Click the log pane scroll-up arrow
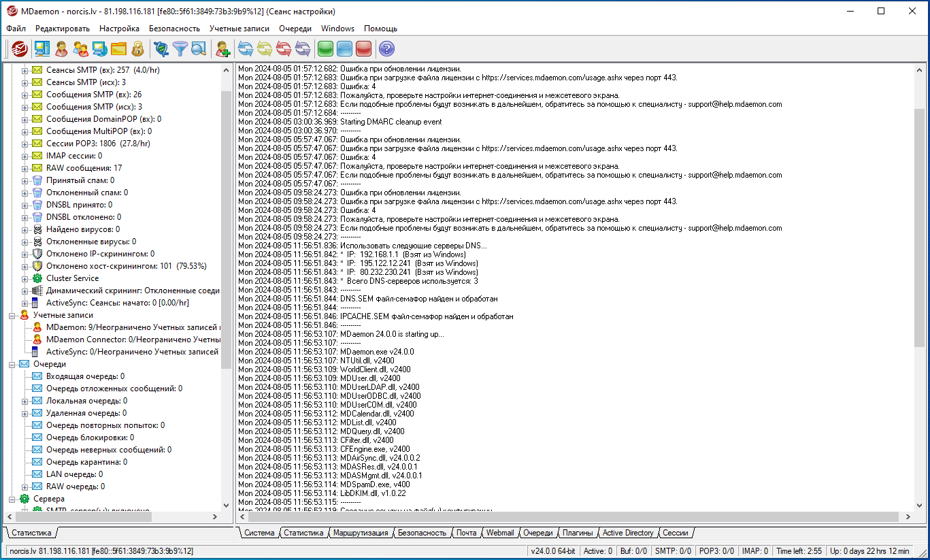Screen dimensions: 930x560 [920, 69]
